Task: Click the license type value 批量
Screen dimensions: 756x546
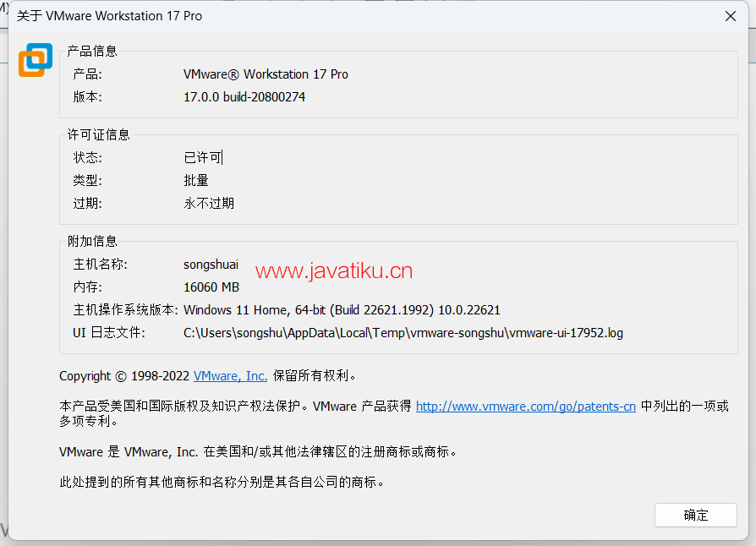Action: coord(195,180)
